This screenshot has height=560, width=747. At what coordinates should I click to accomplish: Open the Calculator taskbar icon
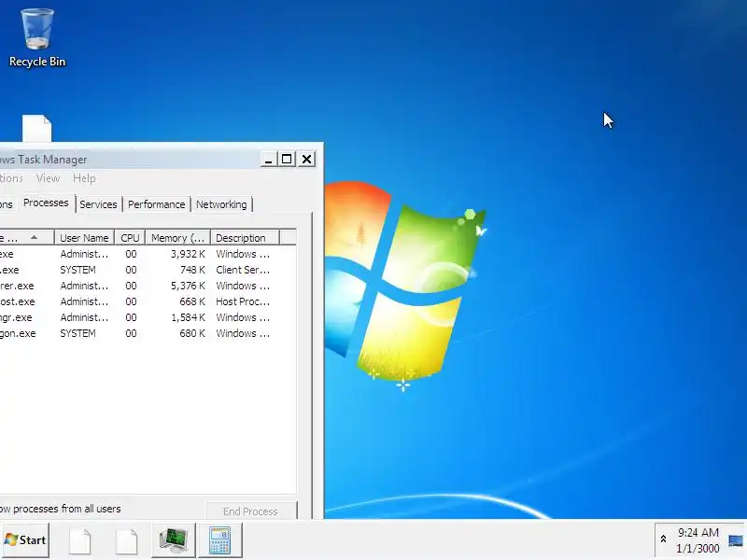[220, 540]
